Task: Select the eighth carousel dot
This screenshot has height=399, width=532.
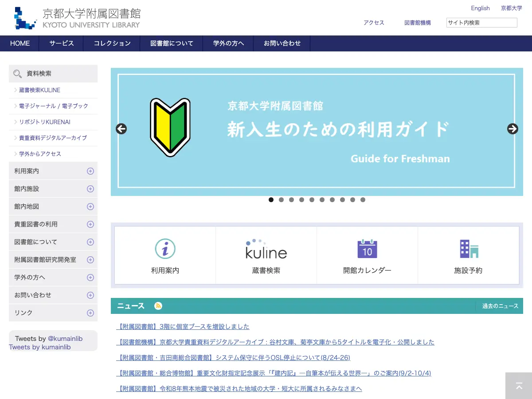Action: point(342,199)
